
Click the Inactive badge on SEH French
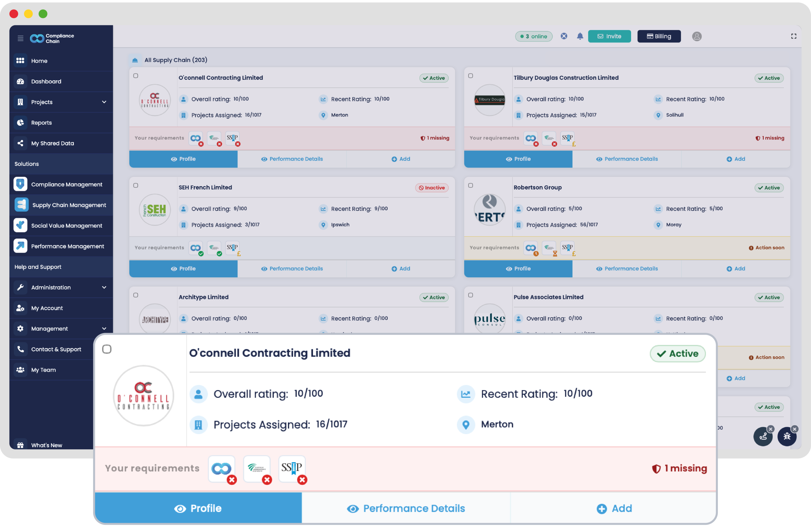click(432, 188)
